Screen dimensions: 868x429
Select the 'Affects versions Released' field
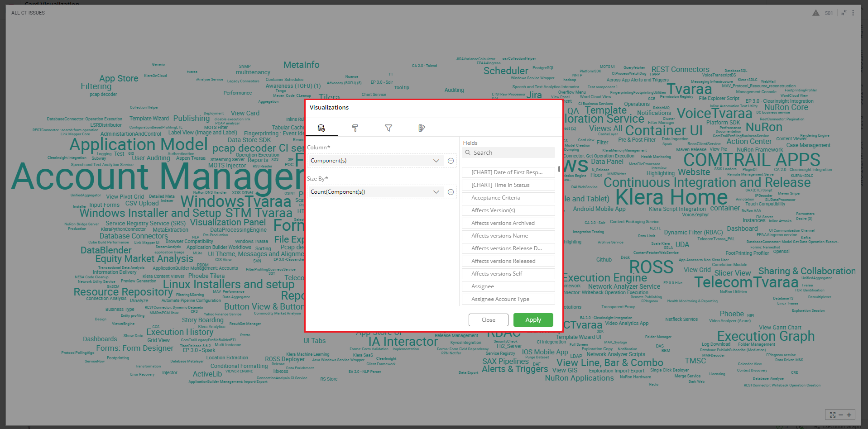point(508,261)
